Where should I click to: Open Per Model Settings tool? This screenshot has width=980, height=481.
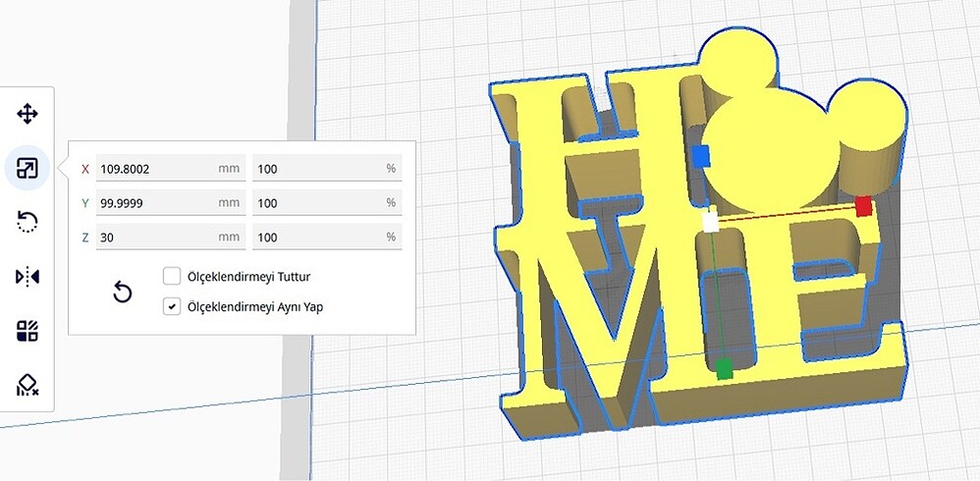point(27,331)
